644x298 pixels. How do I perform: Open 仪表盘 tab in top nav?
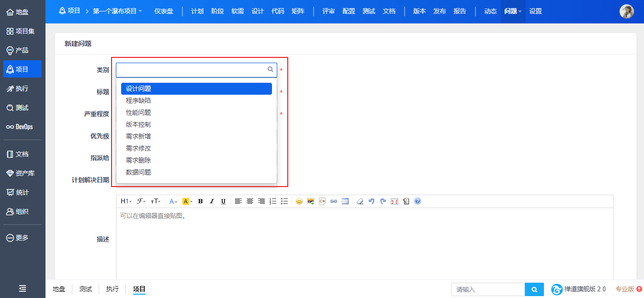pos(164,11)
